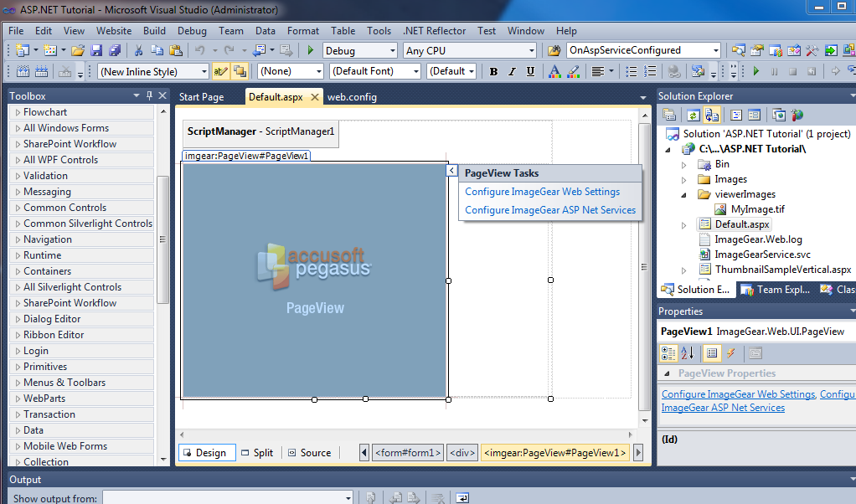Toggle Categorized view in Properties panel
856x504 pixels.
tap(668, 353)
